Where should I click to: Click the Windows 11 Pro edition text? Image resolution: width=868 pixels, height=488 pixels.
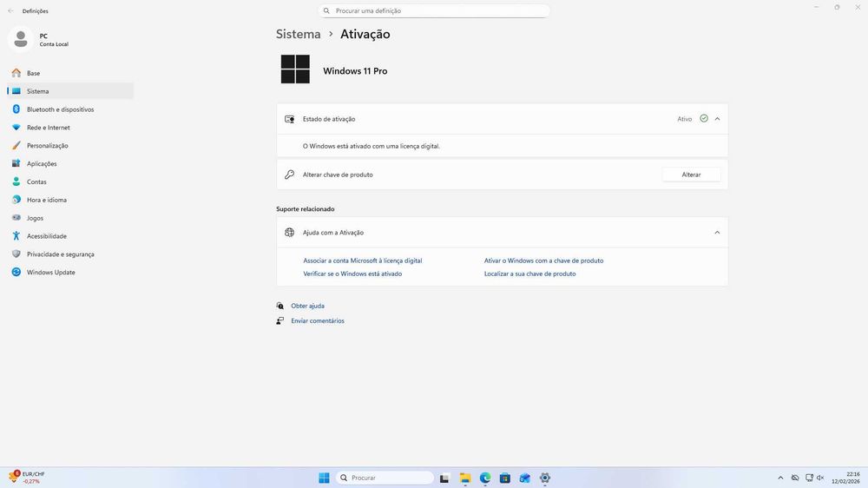point(355,71)
